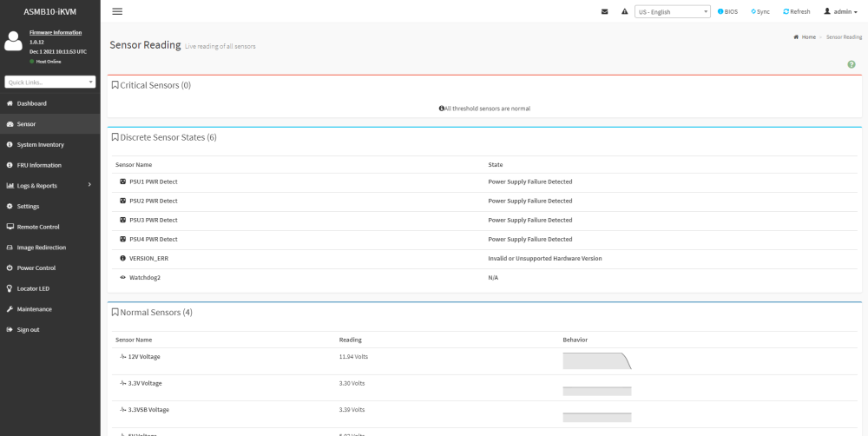Viewport: 868px width, 436px height.
Task: Select the PSU2 PWR Detect row
Action: pos(484,201)
